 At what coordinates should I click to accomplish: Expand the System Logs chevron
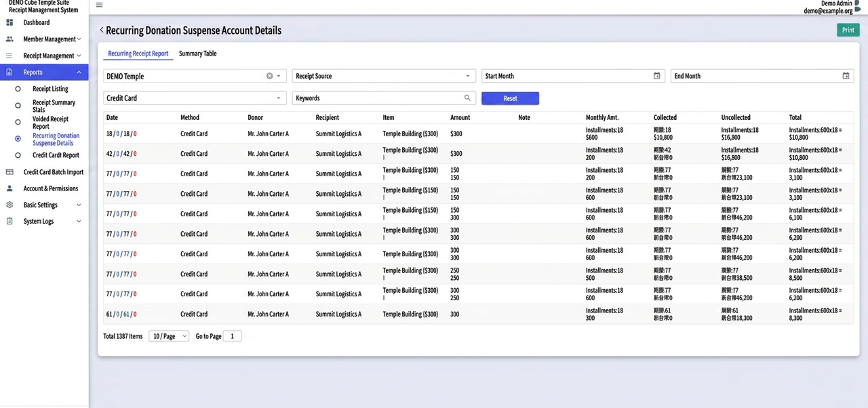[x=79, y=221]
